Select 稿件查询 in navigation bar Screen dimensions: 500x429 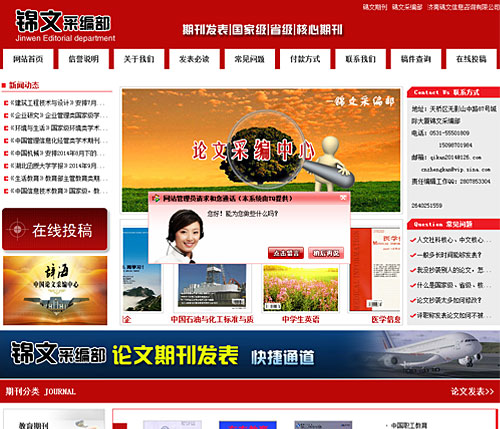[415, 59]
